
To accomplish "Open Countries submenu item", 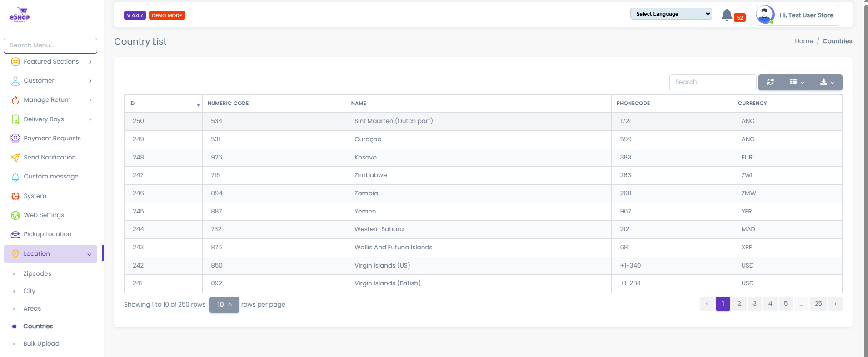I will (x=38, y=326).
